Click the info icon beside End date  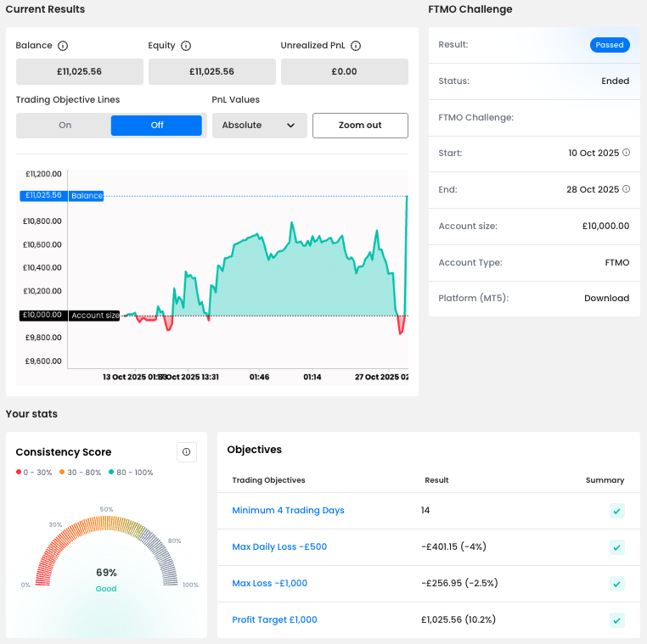coord(627,189)
